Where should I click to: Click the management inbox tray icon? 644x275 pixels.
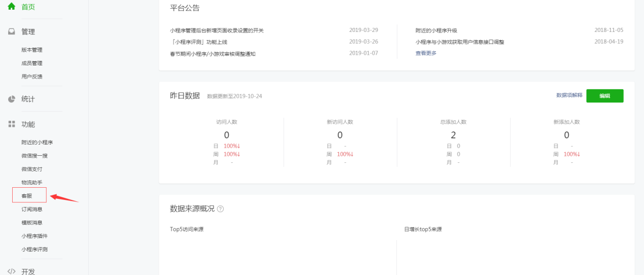pos(12,31)
